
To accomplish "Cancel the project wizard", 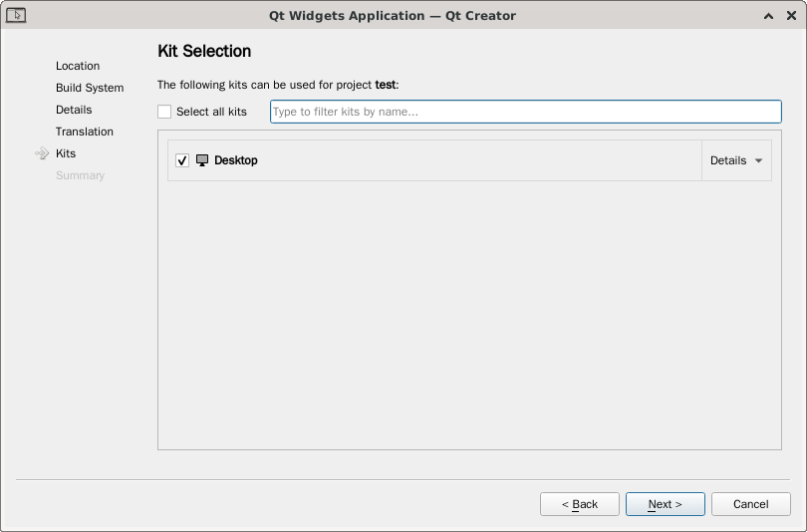I will [750, 504].
